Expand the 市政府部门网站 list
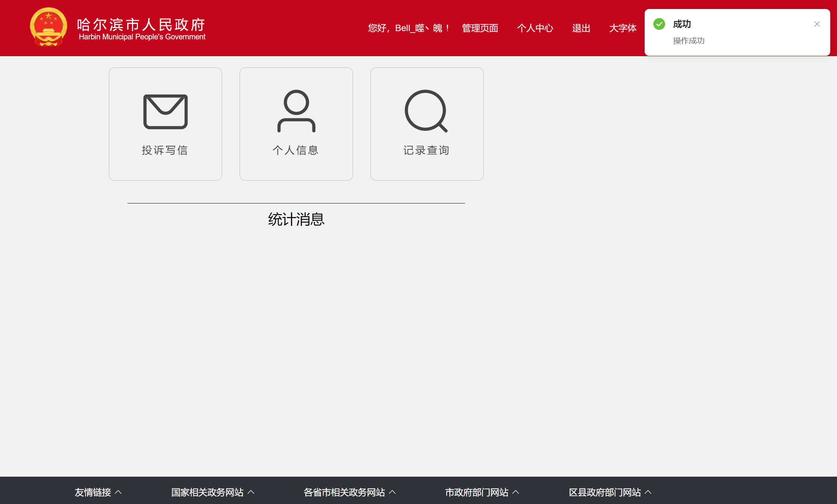Screen dimensions: 837x504 coord(482,492)
